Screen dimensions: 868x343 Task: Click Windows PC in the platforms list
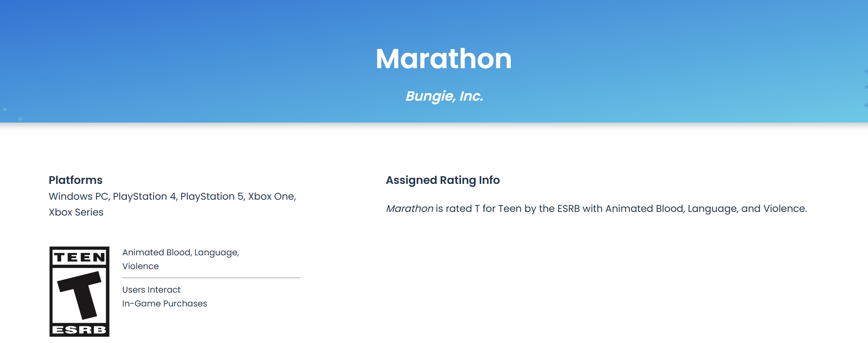coord(78,196)
